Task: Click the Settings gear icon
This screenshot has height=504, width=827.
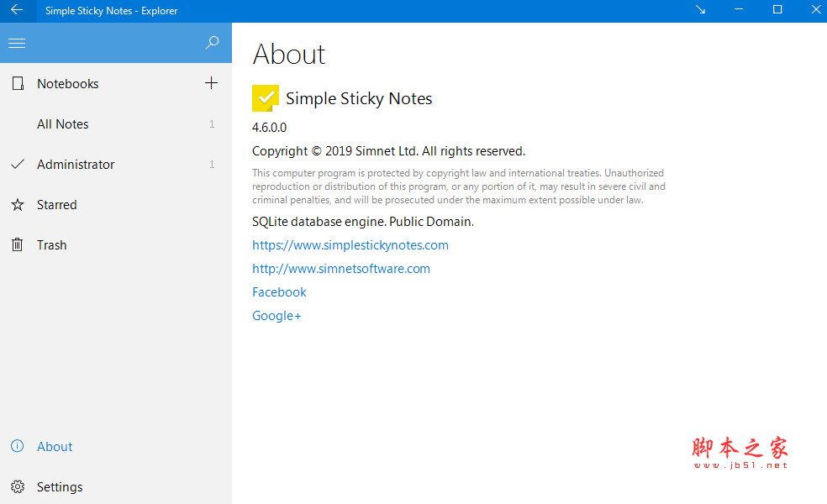Action: coord(18,487)
